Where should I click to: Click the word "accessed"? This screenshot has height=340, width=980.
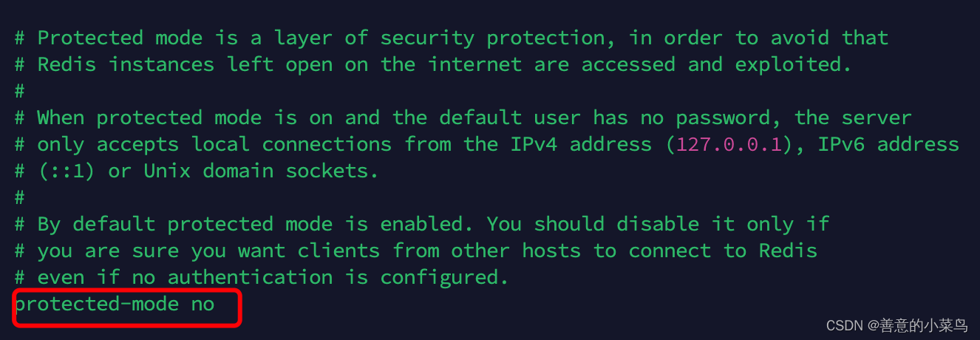point(628,64)
